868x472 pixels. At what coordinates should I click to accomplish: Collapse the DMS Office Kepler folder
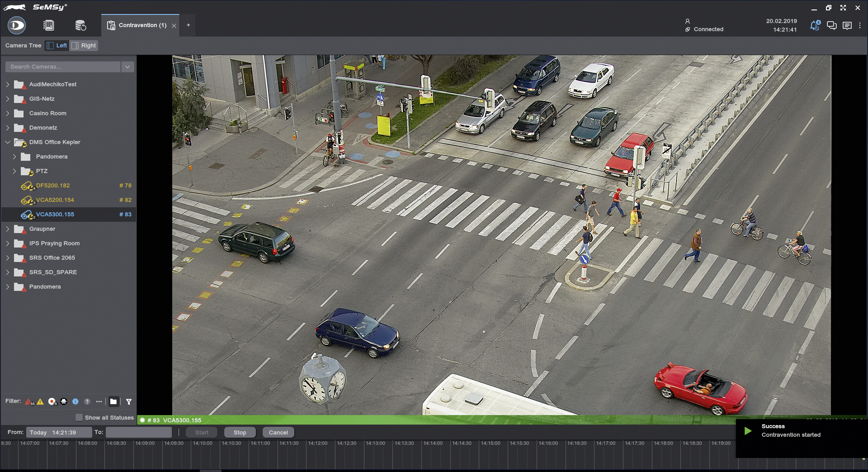[8, 142]
